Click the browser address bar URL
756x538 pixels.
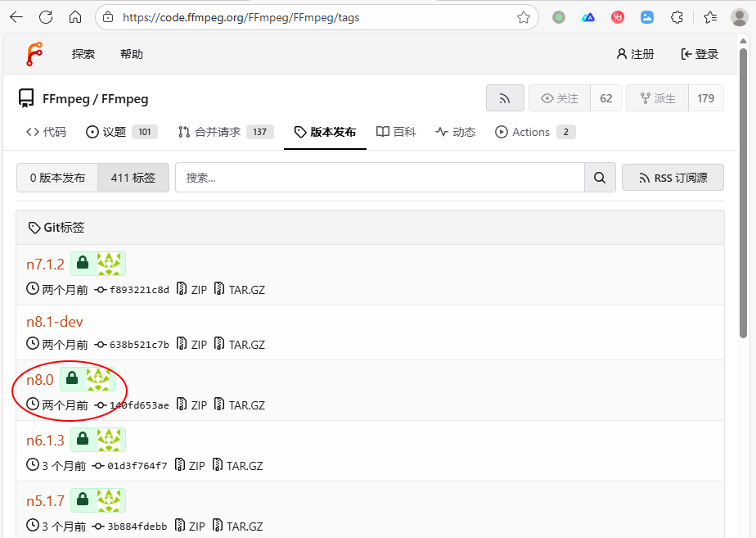click(x=241, y=17)
